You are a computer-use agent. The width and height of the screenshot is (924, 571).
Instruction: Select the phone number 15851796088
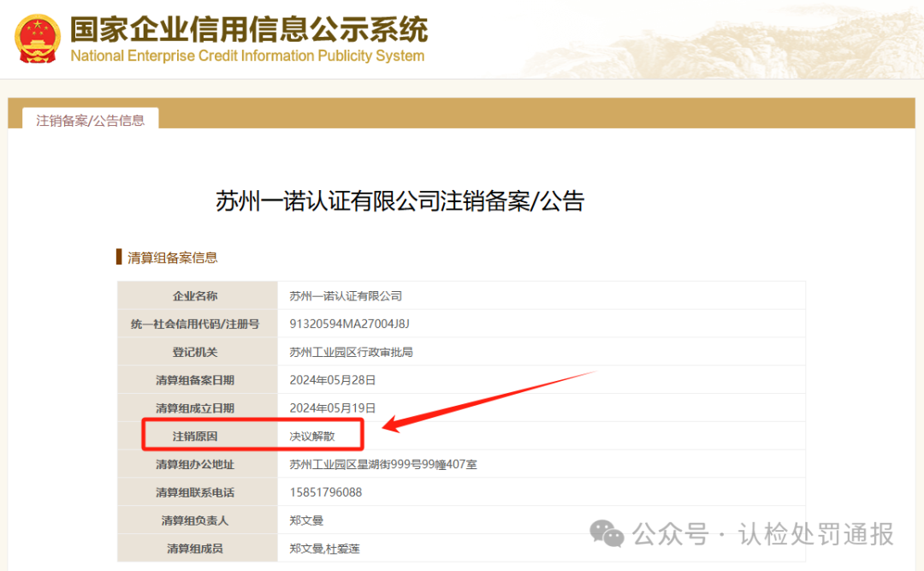pos(325,492)
